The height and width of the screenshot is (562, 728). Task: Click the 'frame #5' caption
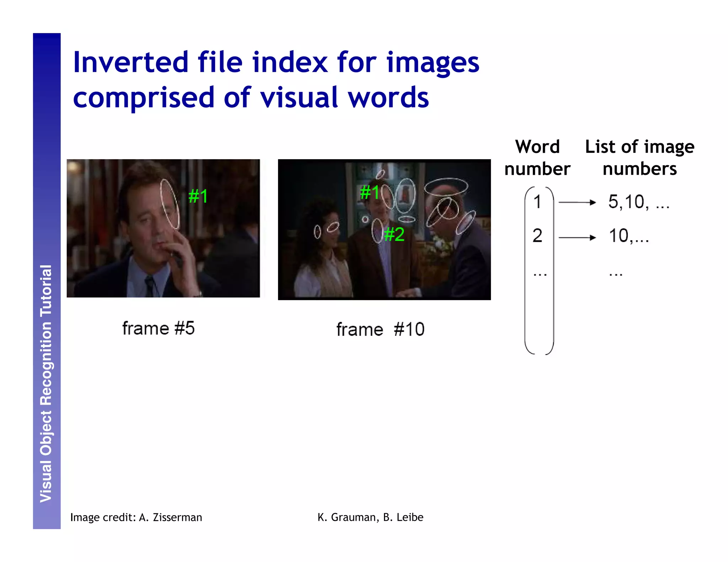pos(159,328)
